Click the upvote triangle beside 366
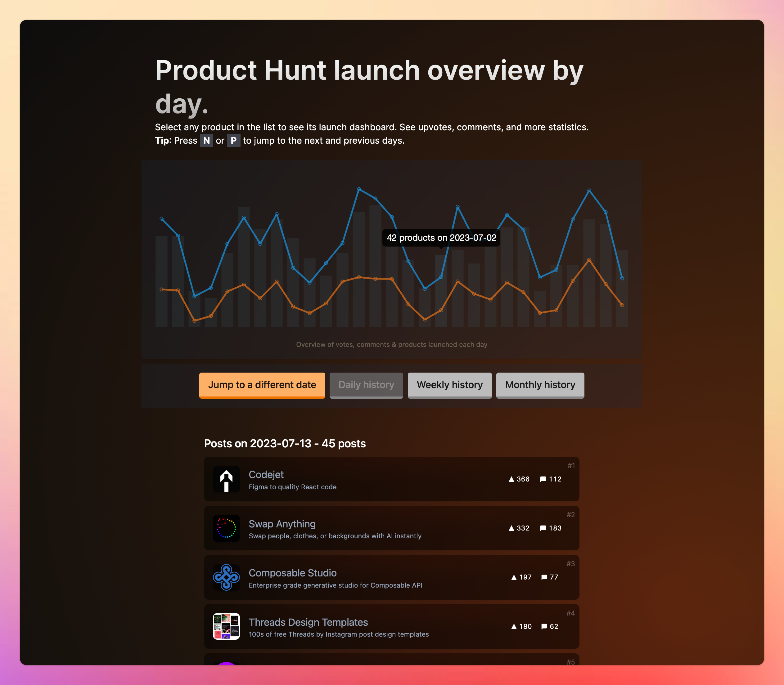The image size is (784, 685). [511, 479]
